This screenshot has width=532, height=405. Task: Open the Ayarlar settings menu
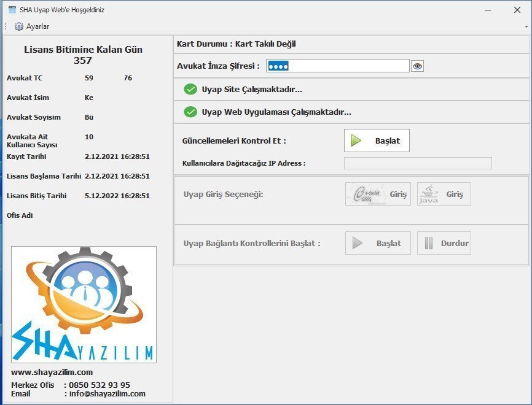point(37,26)
